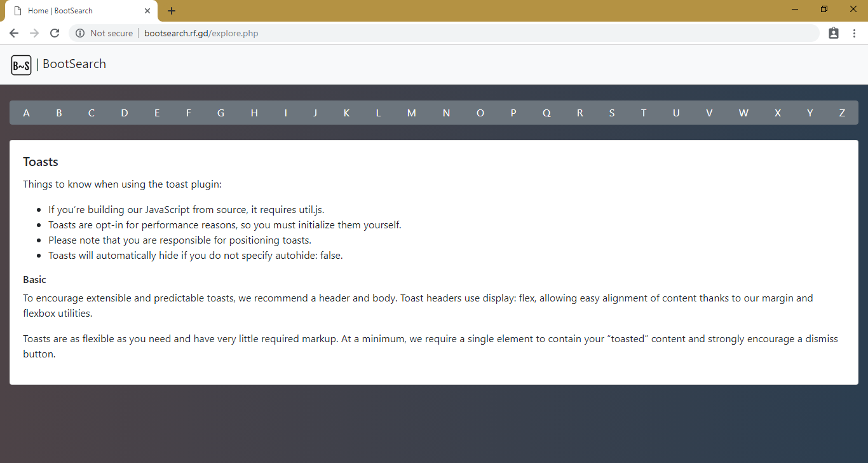868x463 pixels.
Task: Open letter Y in the alphabet bar
Action: tap(810, 113)
